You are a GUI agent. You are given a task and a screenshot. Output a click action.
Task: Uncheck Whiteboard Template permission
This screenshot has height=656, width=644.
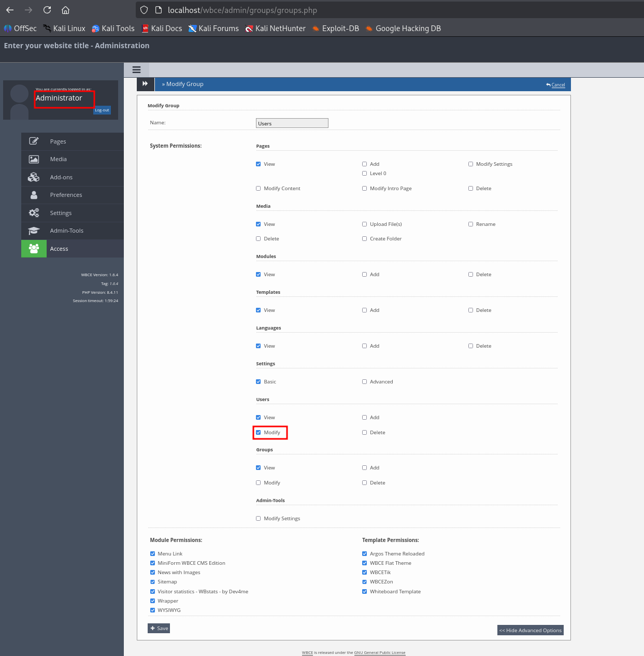[x=365, y=591]
